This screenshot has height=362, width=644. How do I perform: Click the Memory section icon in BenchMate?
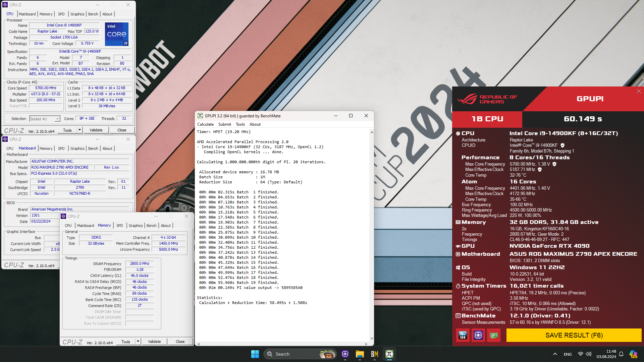point(458,222)
